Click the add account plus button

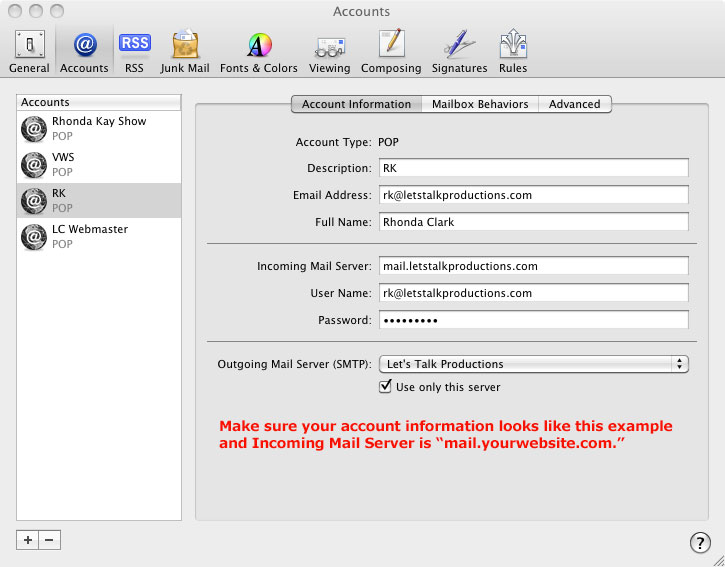tap(28, 540)
